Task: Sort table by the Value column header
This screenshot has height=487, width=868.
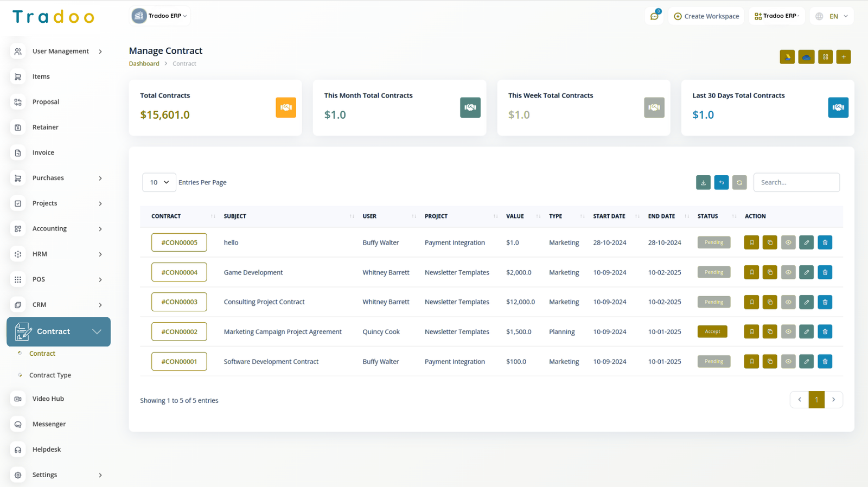Action: [515, 216]
